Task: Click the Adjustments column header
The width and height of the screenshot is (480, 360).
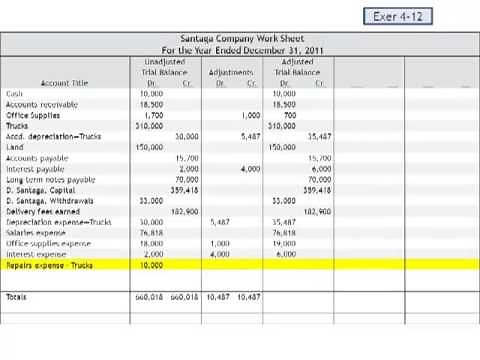Action: coord(231,72)
